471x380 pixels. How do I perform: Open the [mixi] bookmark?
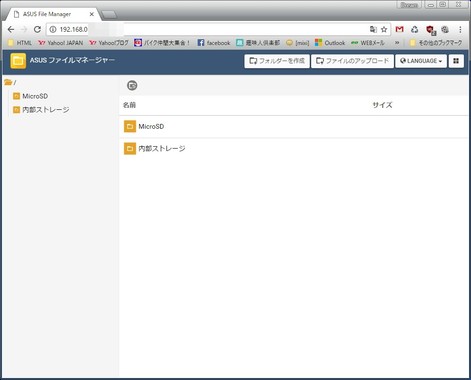tap(298, 43)
